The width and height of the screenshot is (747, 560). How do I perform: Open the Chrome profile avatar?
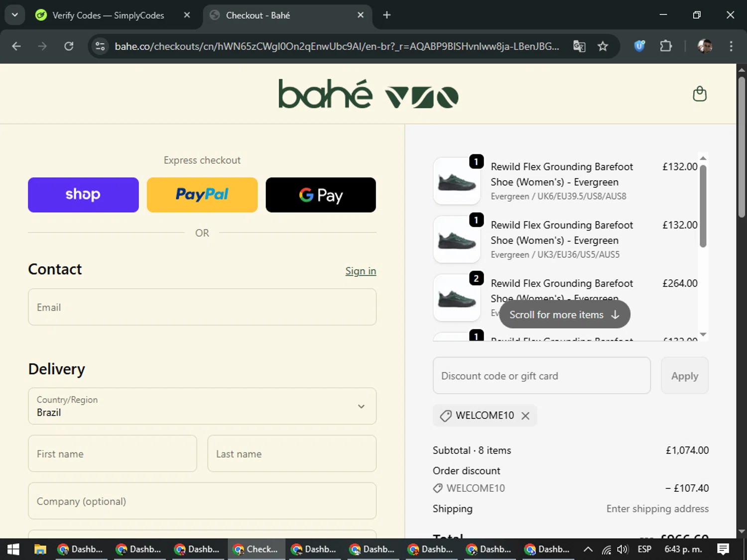tap(705, 46)
